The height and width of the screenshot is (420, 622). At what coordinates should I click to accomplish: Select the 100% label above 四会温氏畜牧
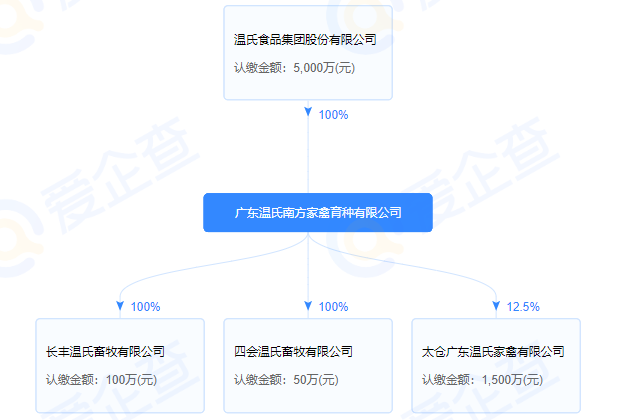[333, 307]
